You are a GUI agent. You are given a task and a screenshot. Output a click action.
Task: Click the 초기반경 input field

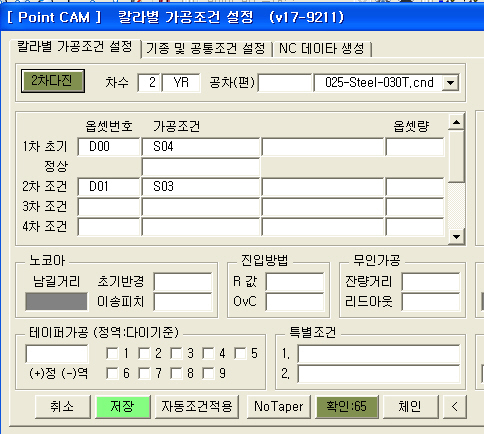183,282
